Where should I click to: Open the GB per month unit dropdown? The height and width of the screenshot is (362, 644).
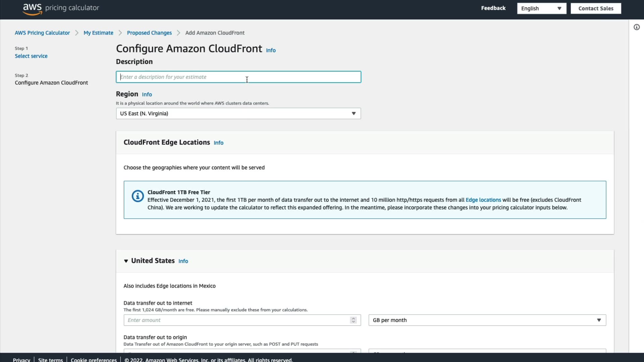[x=487, y=320]
